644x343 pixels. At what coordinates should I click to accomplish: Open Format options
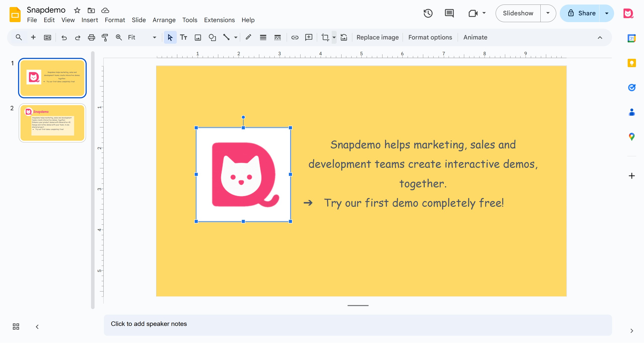430,37
